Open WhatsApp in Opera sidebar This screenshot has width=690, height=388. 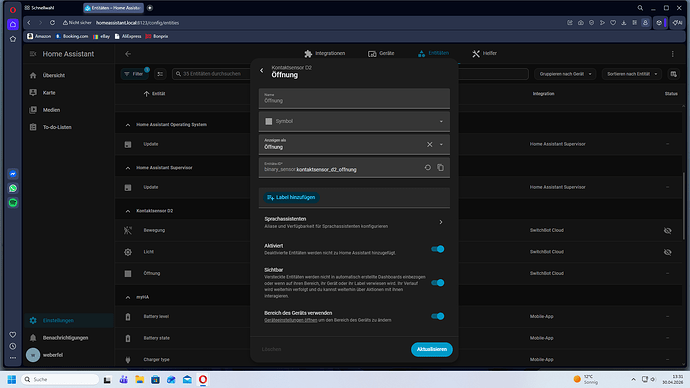tap(13, 188)
